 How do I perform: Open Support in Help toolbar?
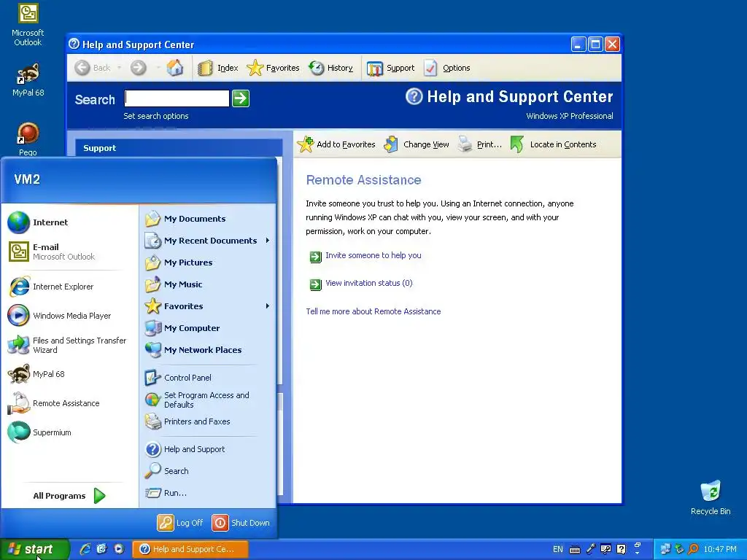point(391,68)
